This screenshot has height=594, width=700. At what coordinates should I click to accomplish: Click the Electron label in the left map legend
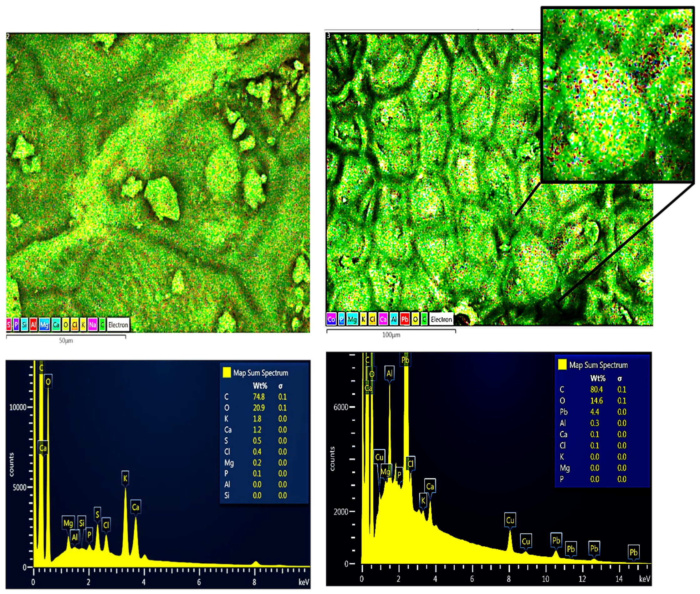click(118, 325)
